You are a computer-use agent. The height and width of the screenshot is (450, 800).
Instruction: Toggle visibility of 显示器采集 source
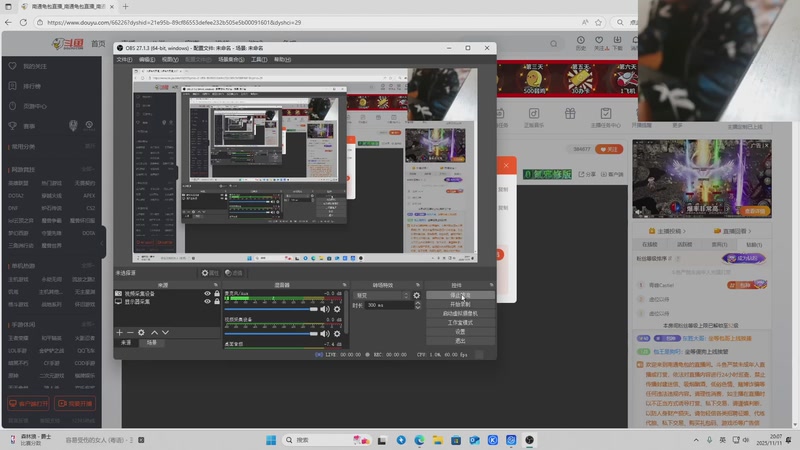[x=207, y=302]
